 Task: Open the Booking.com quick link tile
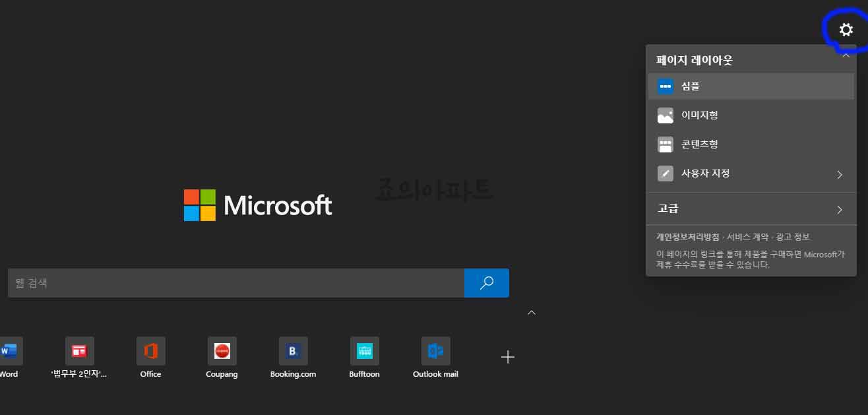pyautogui.click(x=293, y=358)
